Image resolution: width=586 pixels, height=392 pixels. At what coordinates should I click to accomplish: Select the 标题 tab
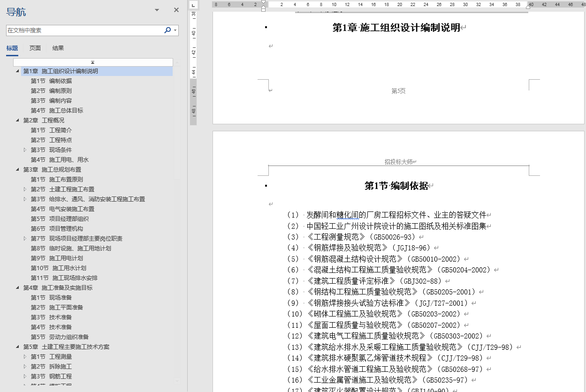pos(12,48)
